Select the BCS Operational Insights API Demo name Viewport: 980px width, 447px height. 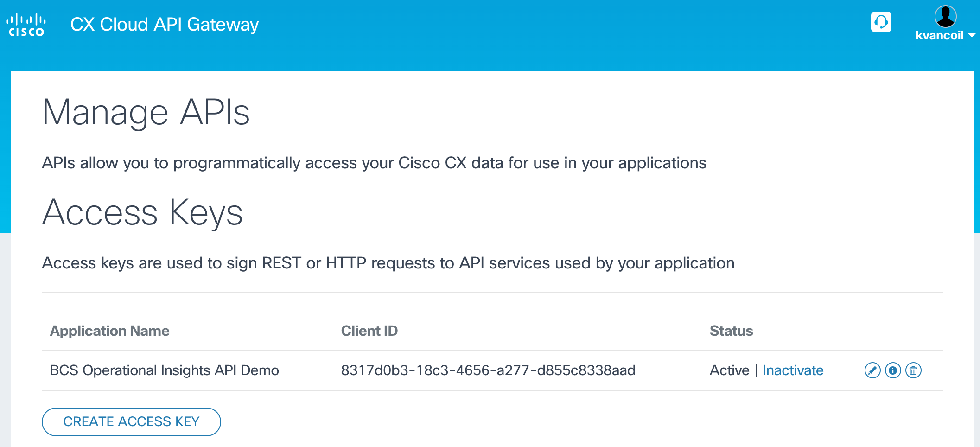(x=164, y=370)
